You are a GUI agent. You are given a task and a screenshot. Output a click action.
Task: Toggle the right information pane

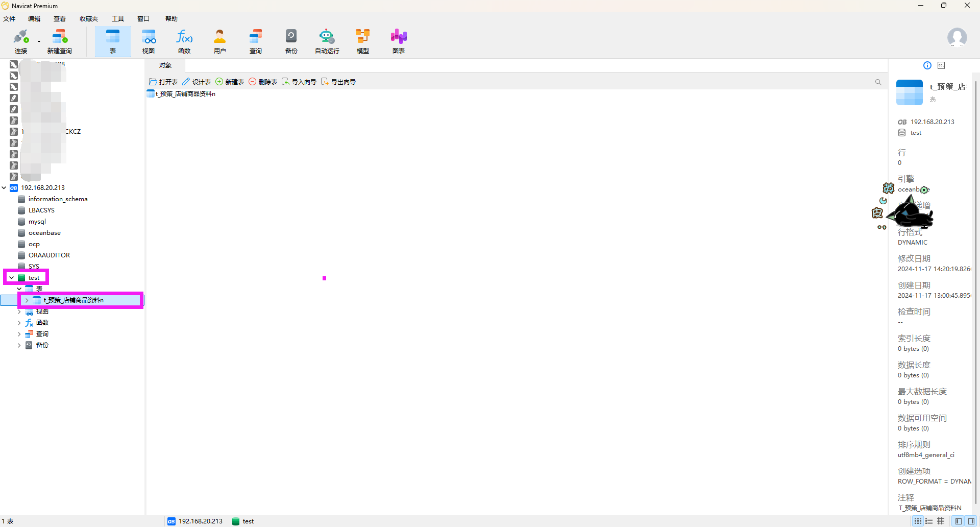pyautogui.click(x=971, y=521)
